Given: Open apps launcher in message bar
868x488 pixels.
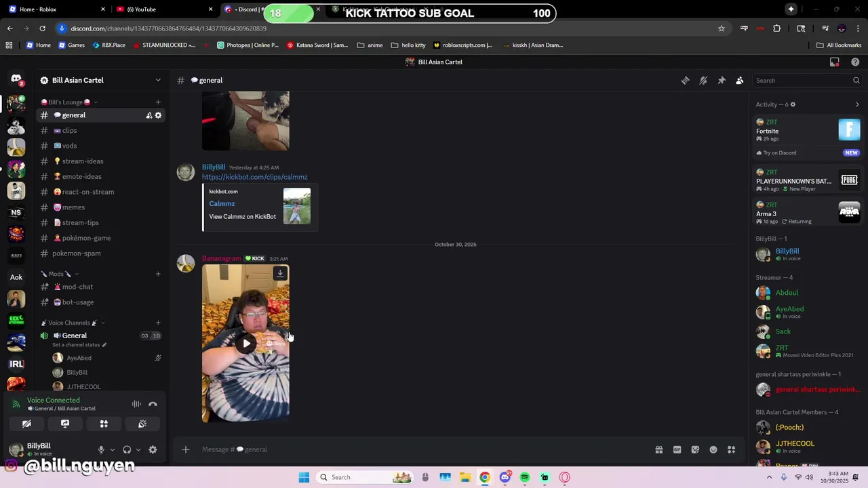Looking at the screenshot, I should point(731,449).
